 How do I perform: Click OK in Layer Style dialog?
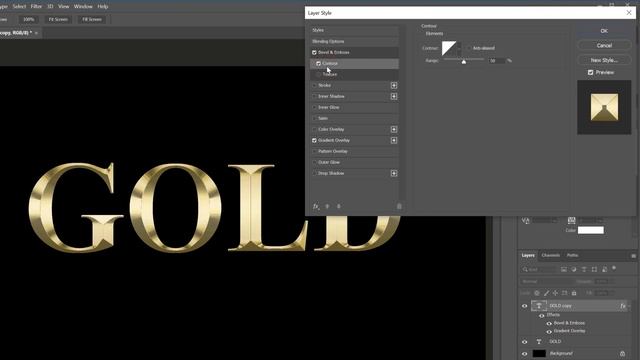pyautogui.click(x=604, y=31)
